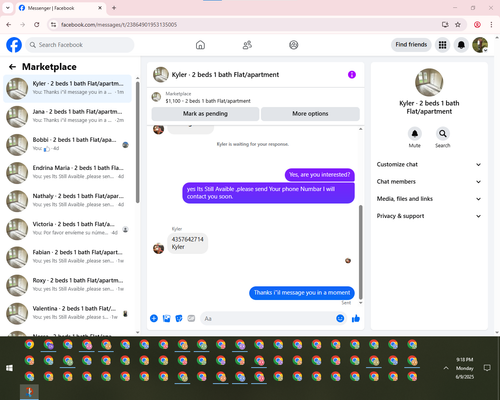Open Bobbi's 2 beds conversation

click(67, 145)
